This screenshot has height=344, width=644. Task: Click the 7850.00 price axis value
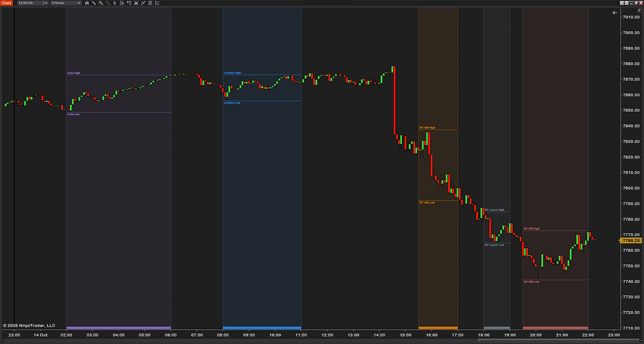[x=632, y=110]
